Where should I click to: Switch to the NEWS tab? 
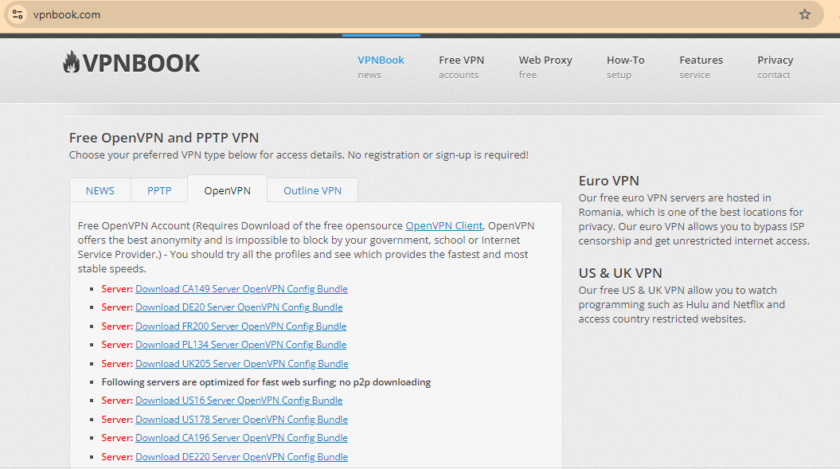100,191
